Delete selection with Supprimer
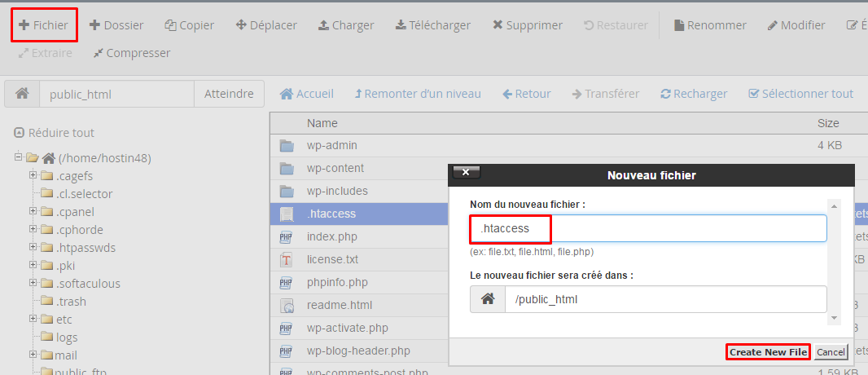 point(528,25)
